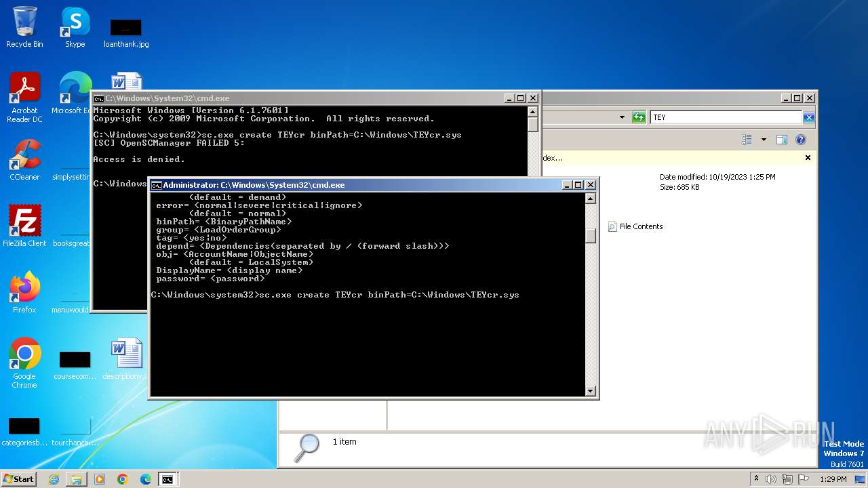Open Acrobat Reader DC shortcut
The image size is (868, 488).
(x=24, y=97)
